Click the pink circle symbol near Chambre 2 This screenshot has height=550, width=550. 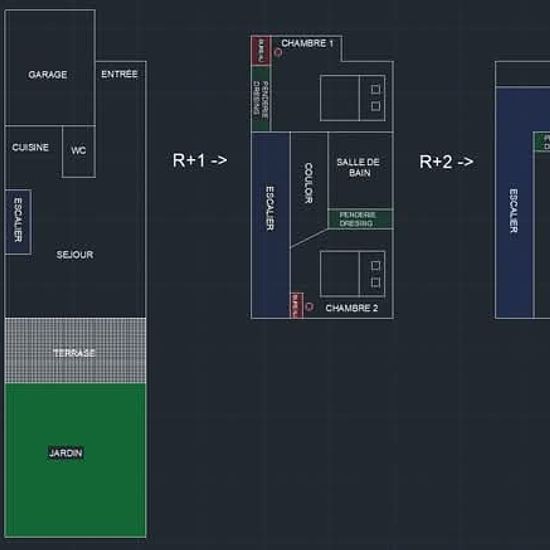(309, 307)
